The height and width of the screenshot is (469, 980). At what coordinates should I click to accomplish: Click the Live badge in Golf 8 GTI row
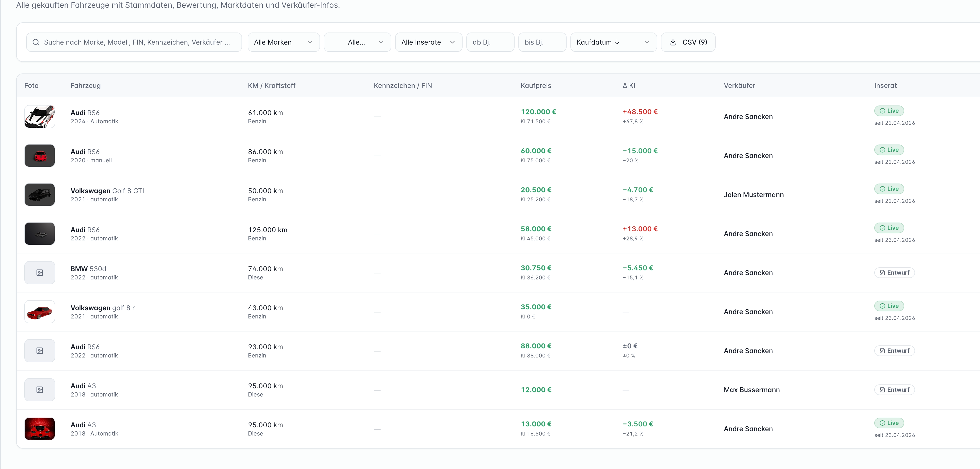pos(889,189)
